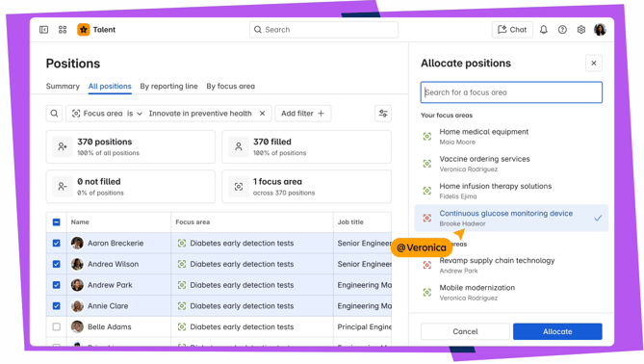Screen dimensions: 644x364
Task: Click the table search magnifier icon
Action: coord(54,114)
